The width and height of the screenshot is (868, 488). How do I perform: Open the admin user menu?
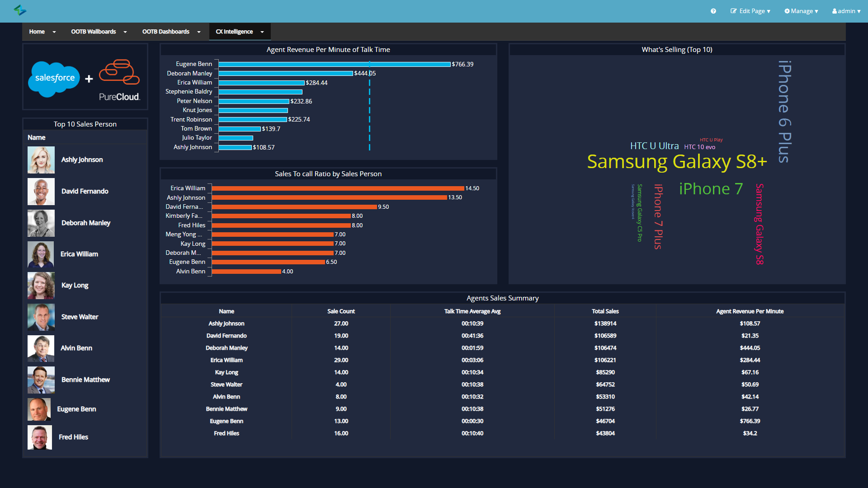pos(846,11)
